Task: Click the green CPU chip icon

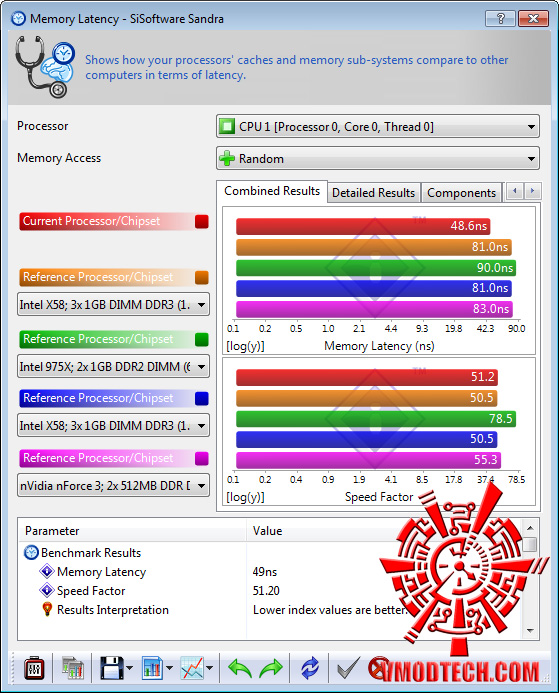Action: [x=227, y=126]
